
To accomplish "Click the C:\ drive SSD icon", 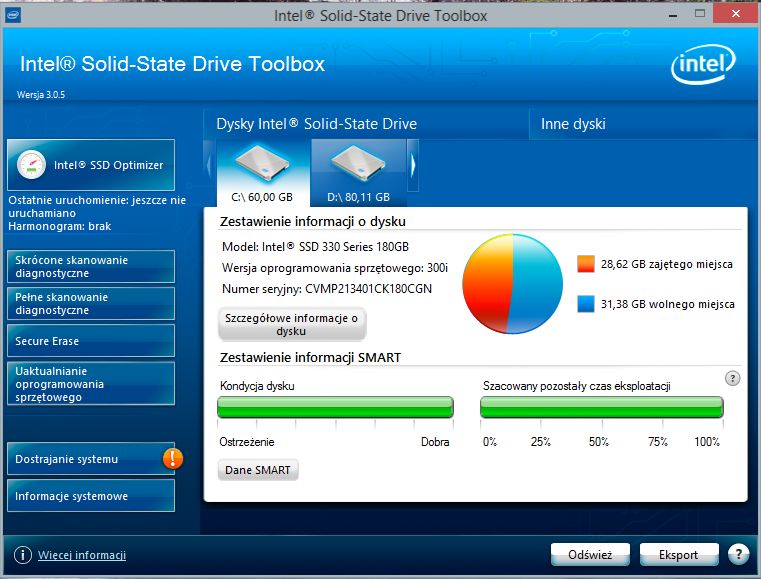I will [x=263, y=164].
